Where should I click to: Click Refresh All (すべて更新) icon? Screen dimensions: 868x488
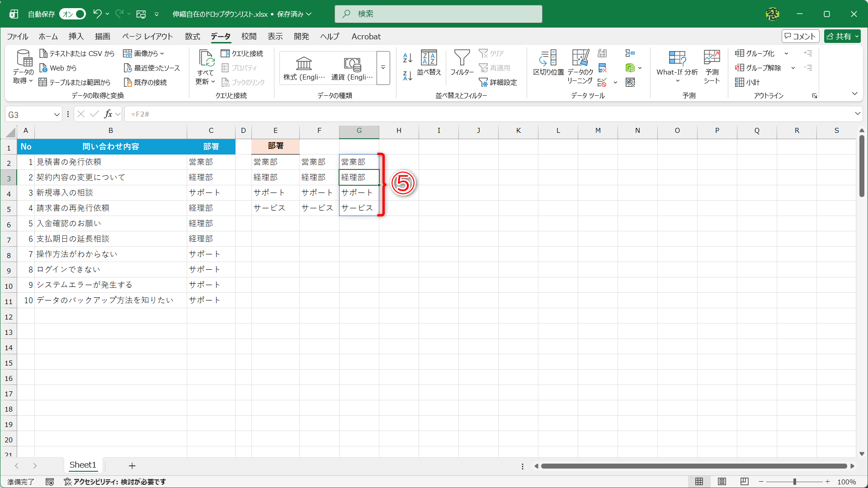click(206, 59)
